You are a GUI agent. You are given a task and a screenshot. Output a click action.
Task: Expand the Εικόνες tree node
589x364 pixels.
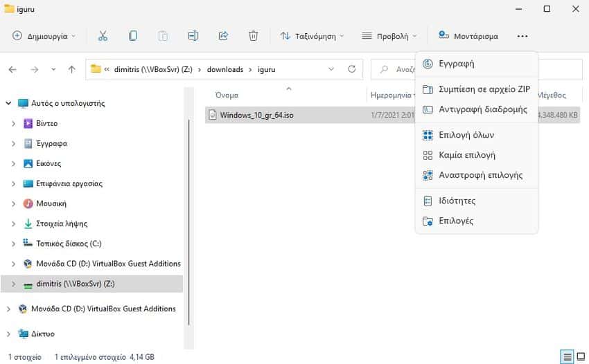[13, 163]
